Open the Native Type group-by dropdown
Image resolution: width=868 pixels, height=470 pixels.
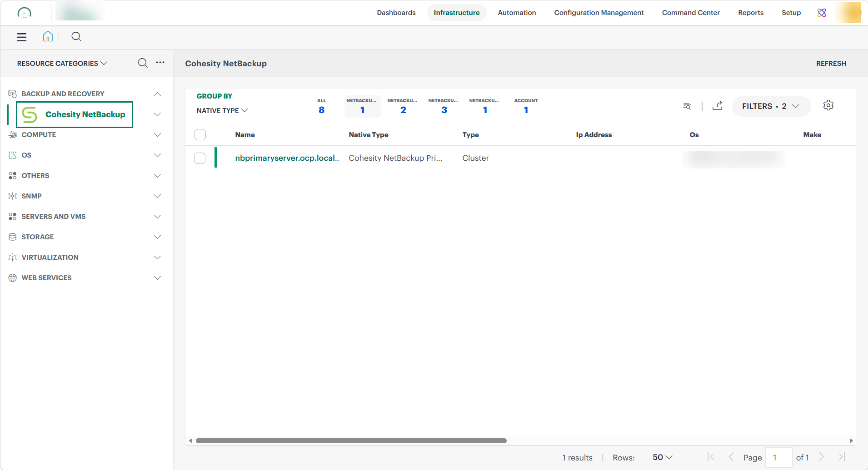[222, 111]
